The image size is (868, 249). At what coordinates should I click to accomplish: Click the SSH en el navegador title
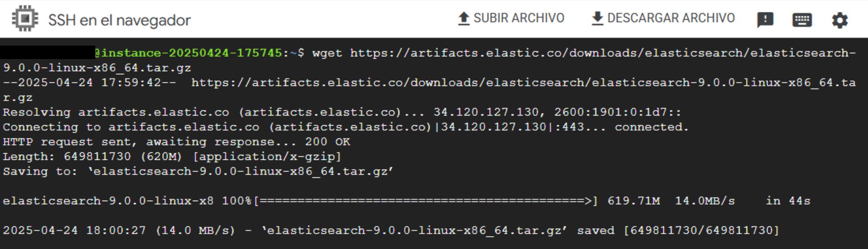click(x=119, y=20)
